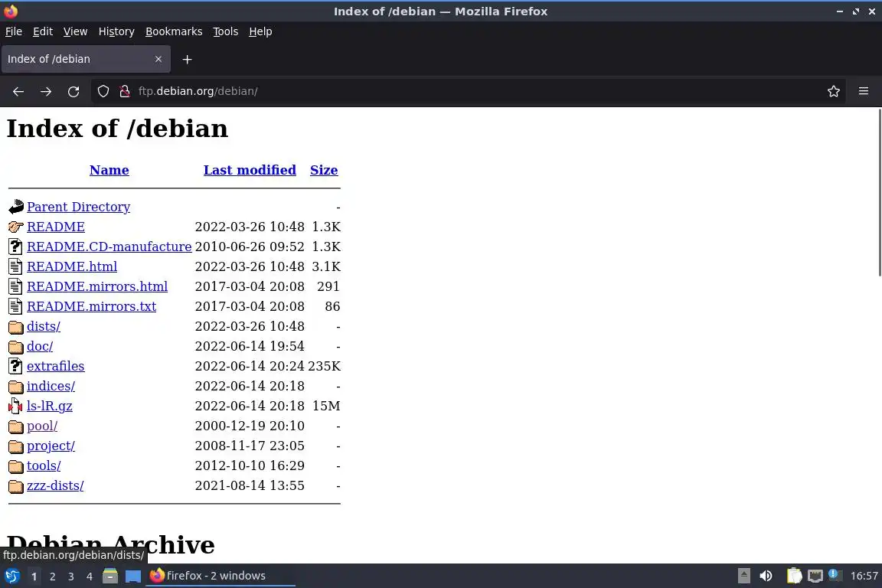
Task: Click the folder icon beside doc/
Action: (x=16, y=347)
